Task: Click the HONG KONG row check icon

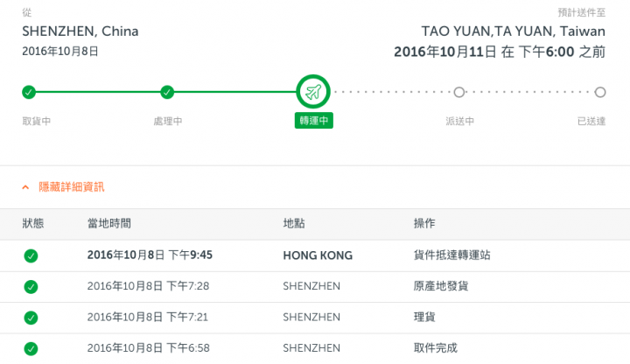Action: (31, 255)
